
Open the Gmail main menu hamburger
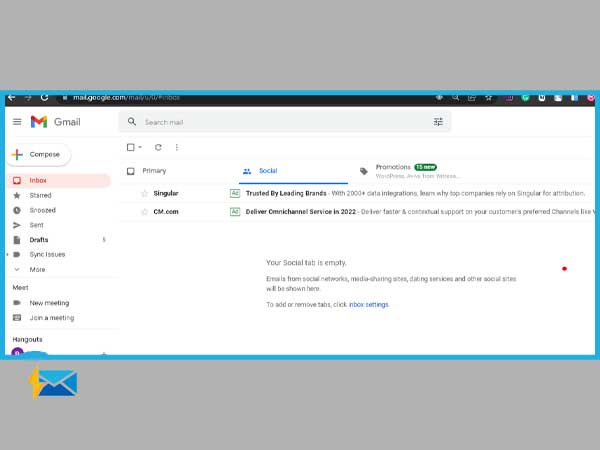tap(17, 122)
